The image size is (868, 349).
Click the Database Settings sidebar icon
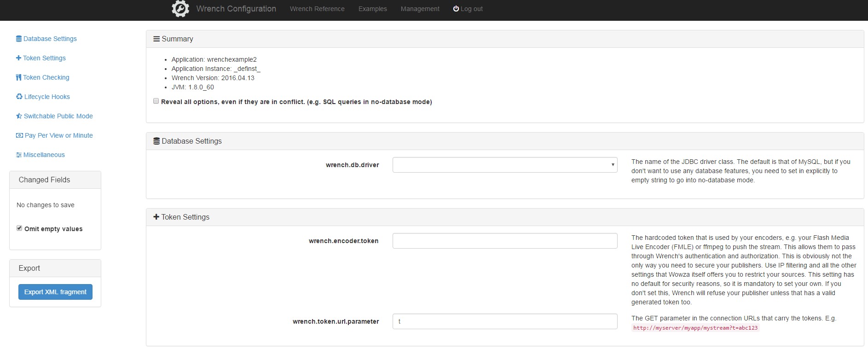(x=19, y=39)
